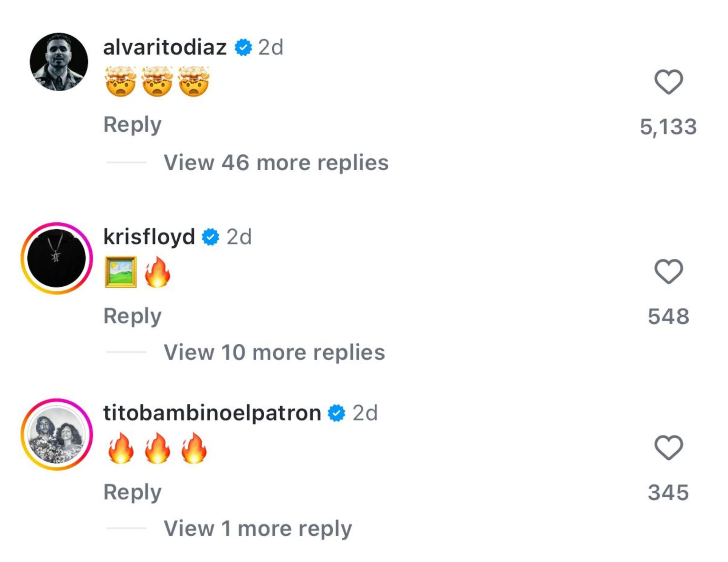Viewport: 728px width, 562px height.
Task: Expand View 1 more reply
Action: (x=258, y=528)
